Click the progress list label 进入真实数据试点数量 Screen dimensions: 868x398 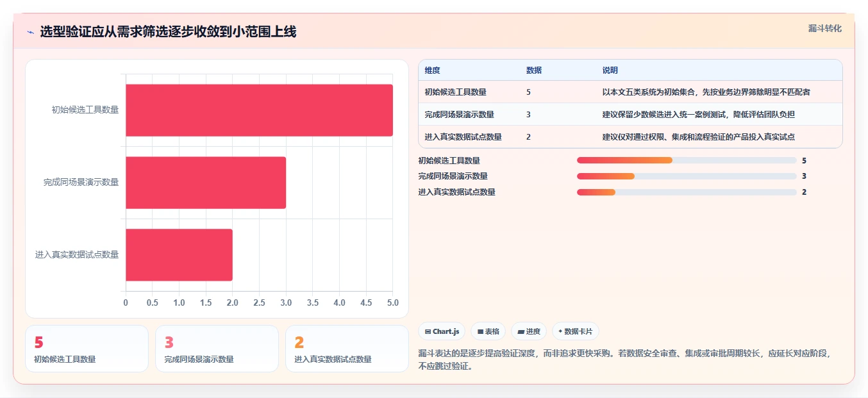click(456, 192)
